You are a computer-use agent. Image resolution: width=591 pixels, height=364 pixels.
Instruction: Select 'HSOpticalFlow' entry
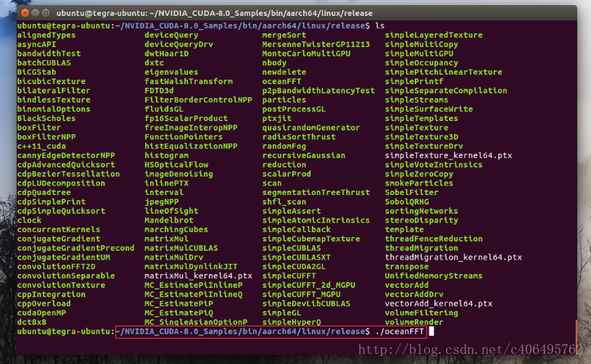point(176,165)
